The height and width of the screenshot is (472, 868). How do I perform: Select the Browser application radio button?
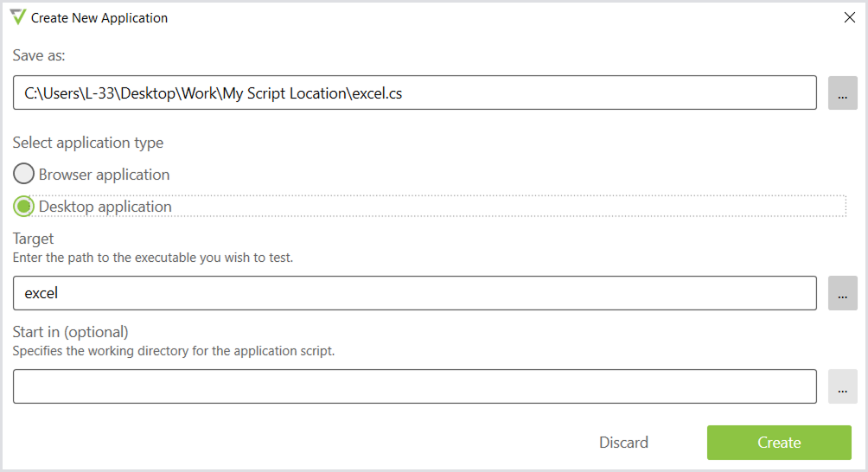point(23,175)
